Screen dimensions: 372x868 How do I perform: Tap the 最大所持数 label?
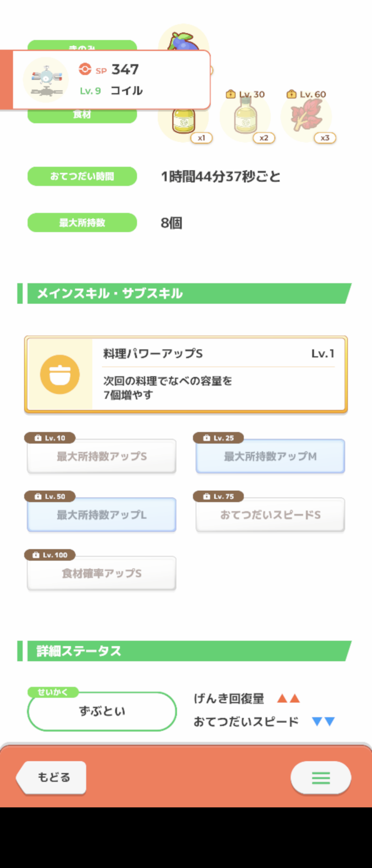click(82, 223)
